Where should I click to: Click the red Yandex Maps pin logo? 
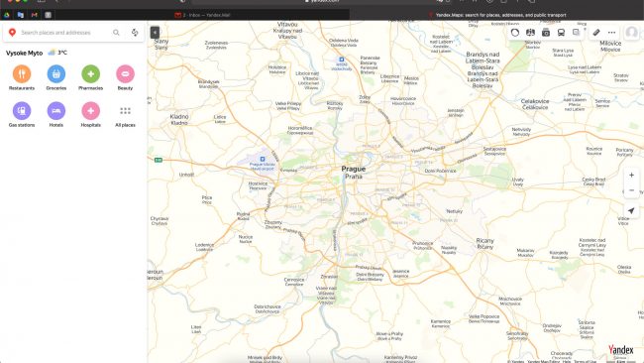12,32
